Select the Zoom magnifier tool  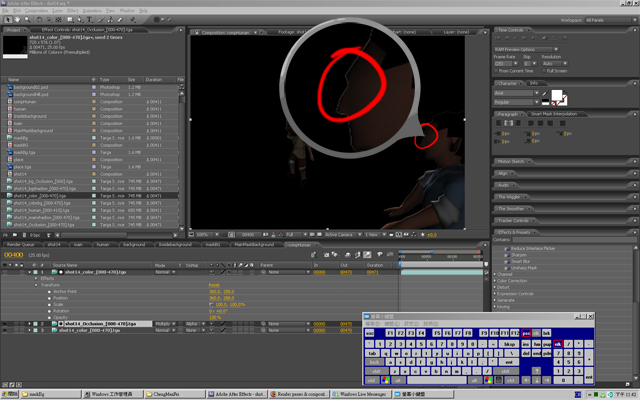tap(27, 20)
